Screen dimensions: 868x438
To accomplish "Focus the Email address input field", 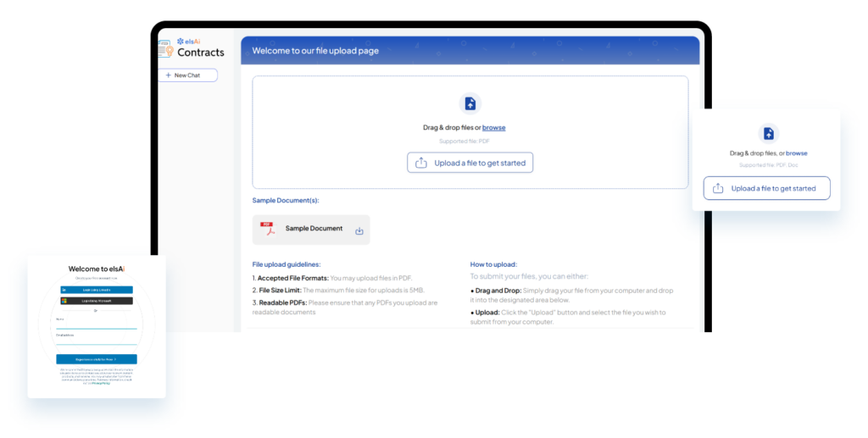I will 96,341.
